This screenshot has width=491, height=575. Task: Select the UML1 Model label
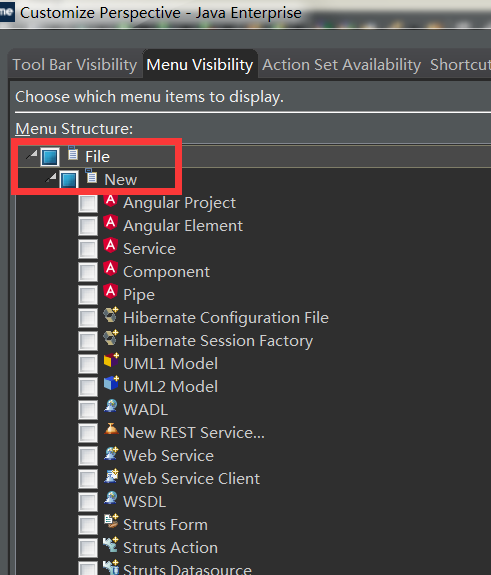coord(171,364)
